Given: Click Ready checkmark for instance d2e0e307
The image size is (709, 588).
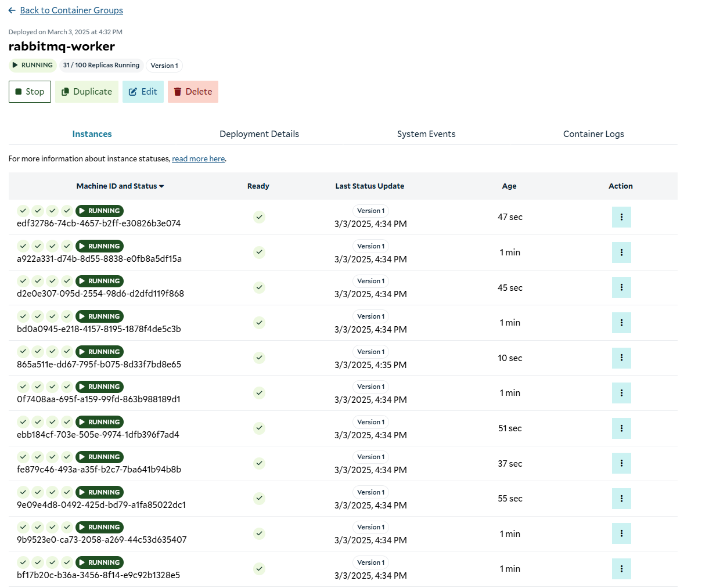Looking at the screenshot, I should click(260, 287).
